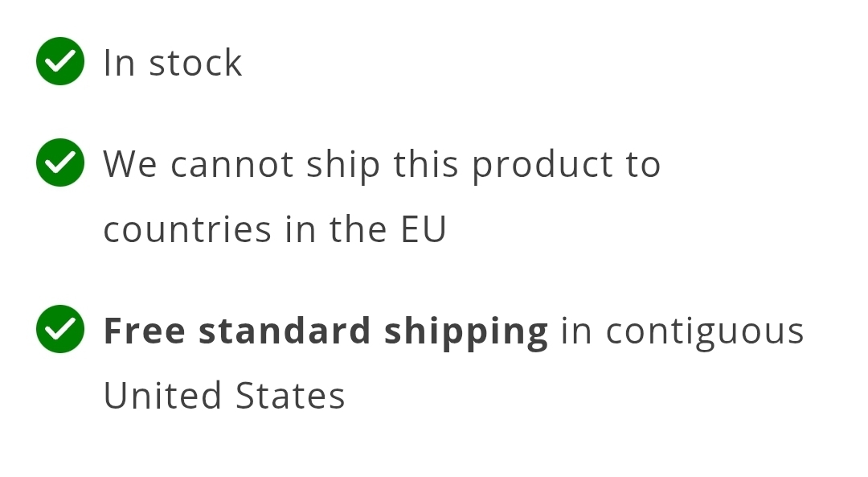The image size is (868, 477).
Task: Click the United States text
Action: pos(224,396)
